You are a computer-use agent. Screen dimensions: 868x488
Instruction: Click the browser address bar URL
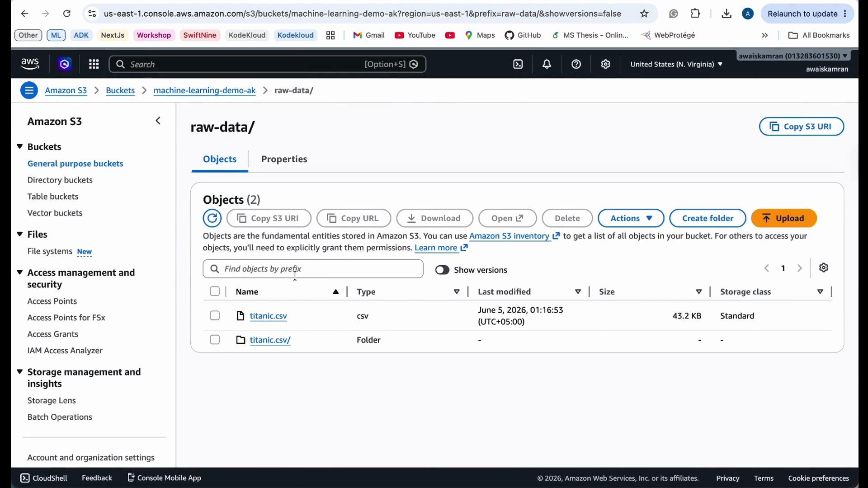pos(363,14)
